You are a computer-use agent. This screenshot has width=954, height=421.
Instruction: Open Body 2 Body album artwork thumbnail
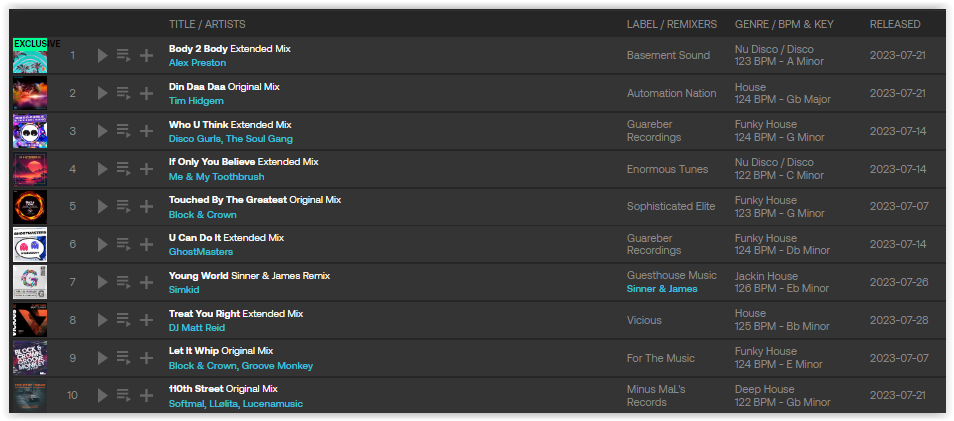[x=30, y=55]
